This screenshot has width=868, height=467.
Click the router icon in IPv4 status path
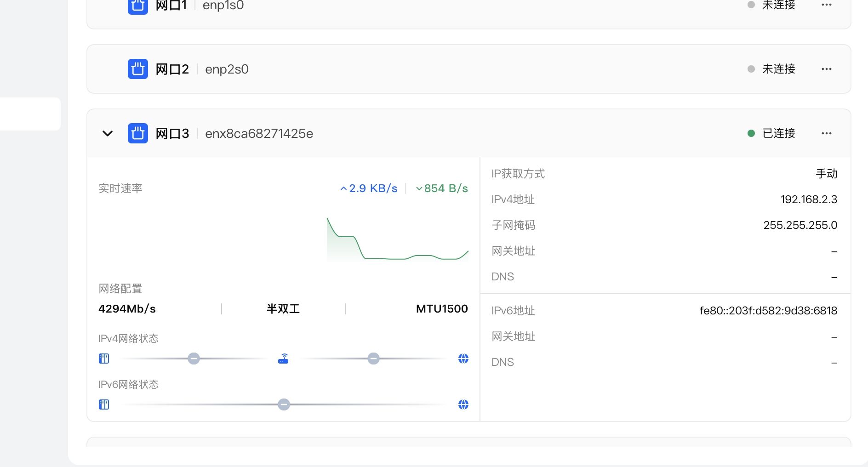283,359
